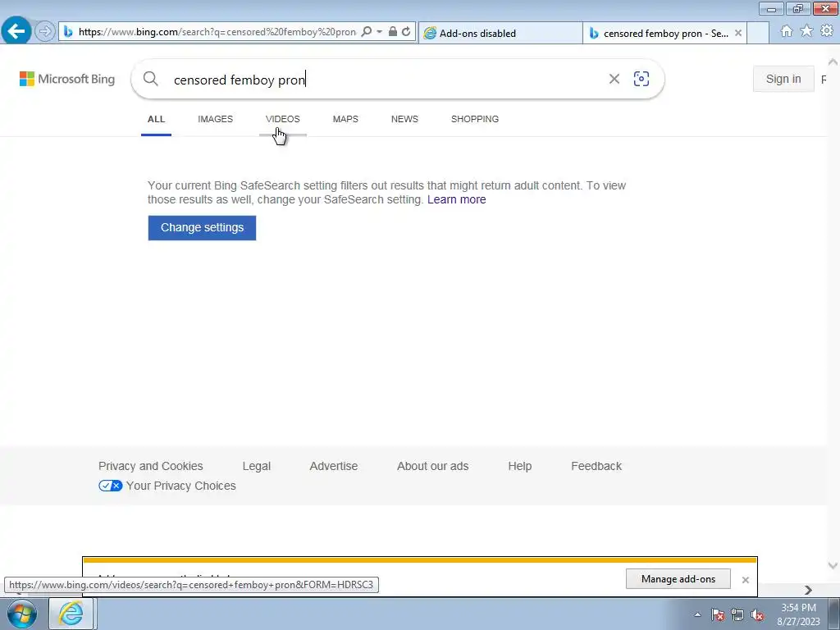Click the search magnifier icon in address bar
The width and height of the screenshot is (840, 630).
(x=367, y=32)
